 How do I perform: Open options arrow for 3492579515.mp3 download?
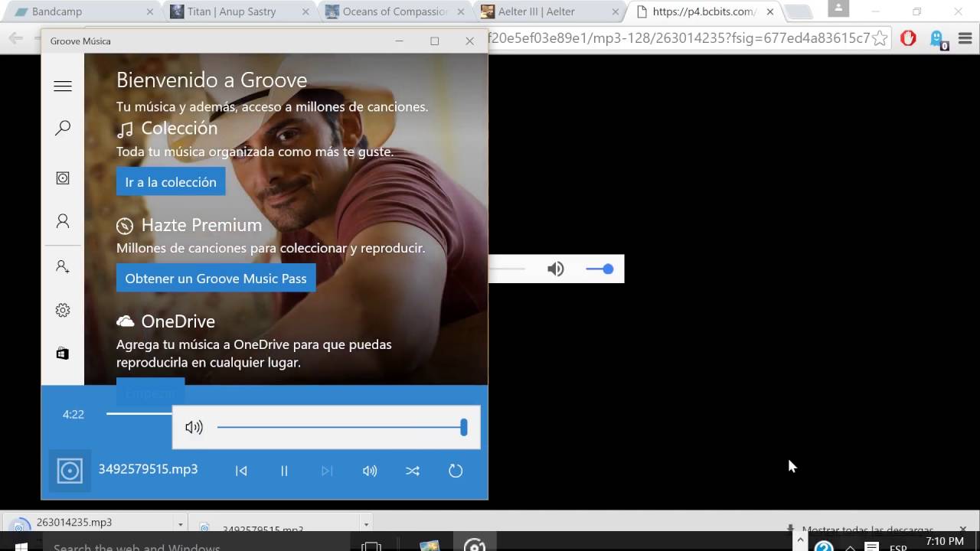tap(366, 524)
